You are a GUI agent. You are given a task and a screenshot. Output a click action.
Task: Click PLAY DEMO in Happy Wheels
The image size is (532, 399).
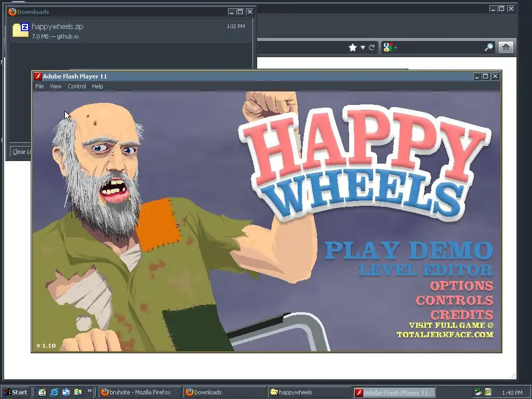click(408, 250)
